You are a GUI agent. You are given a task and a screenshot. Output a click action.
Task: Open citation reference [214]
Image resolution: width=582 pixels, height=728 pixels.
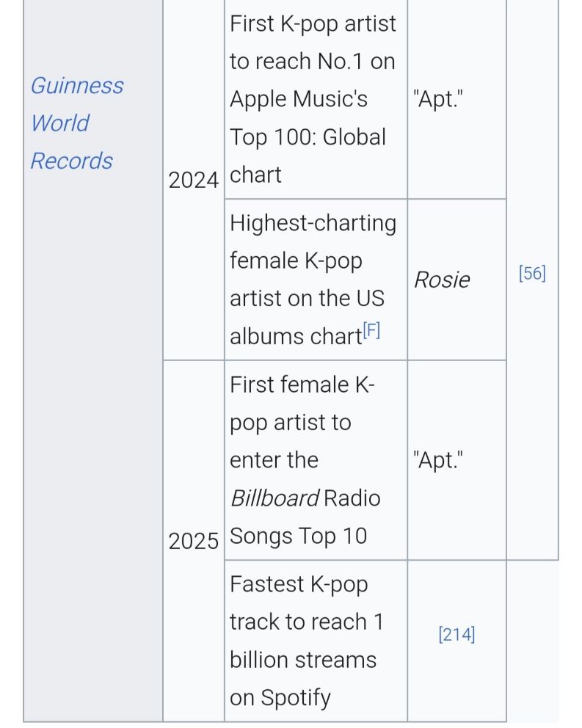tap(456, 634)
